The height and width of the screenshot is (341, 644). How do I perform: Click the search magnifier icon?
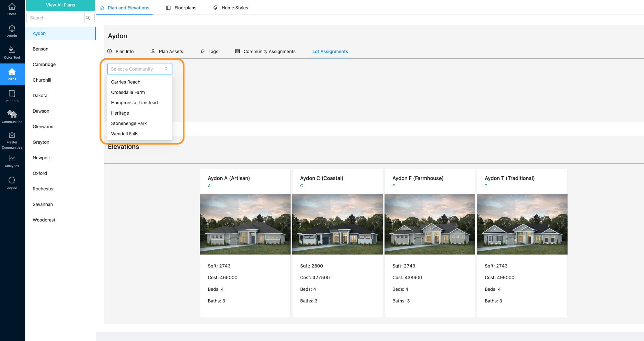pyautogui.click(x=88, y=18)
